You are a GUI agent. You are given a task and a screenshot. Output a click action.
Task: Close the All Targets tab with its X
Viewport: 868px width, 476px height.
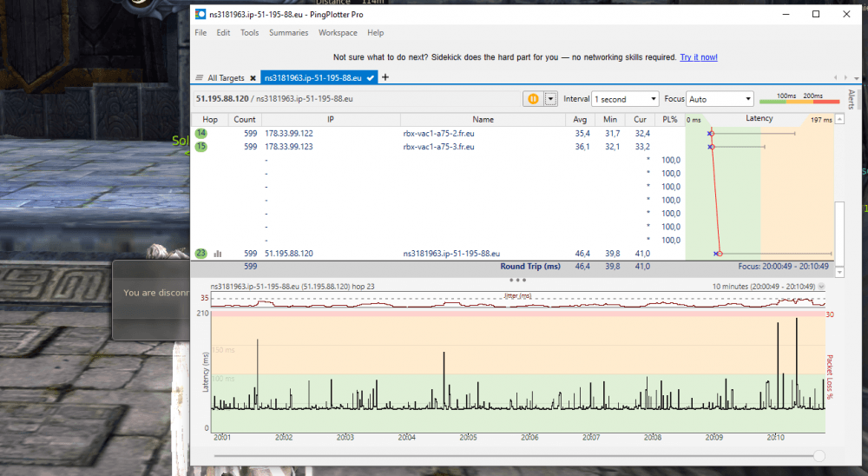pyautogui.click(x=253, y=78)
